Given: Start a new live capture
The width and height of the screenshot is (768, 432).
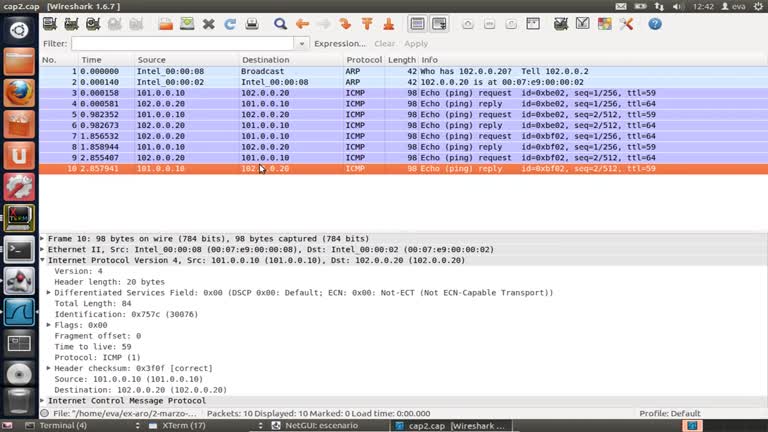Looking at the screenshot, I should (93, 24).
